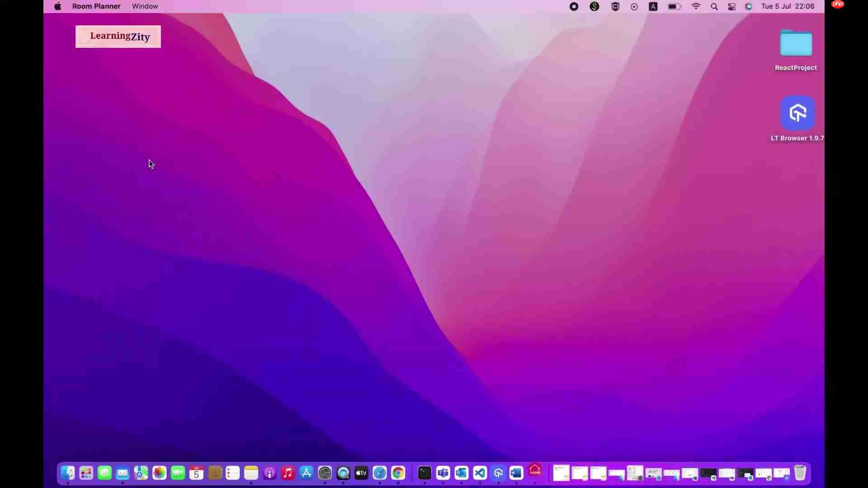Expand the battery status dropdown
This screenshot has width=868, height=488.
tap(674, 6)
